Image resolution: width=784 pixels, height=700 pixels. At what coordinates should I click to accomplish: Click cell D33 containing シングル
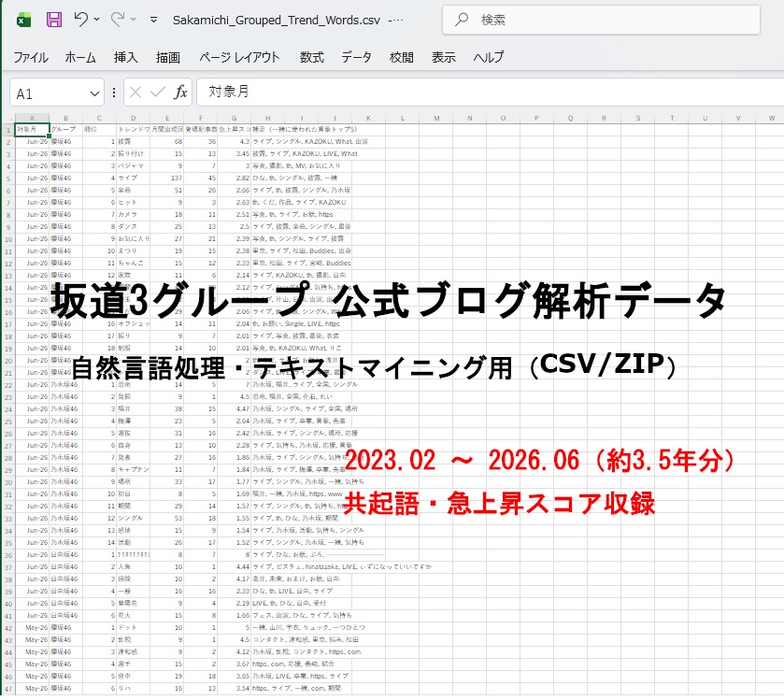(x=134, y=519)
